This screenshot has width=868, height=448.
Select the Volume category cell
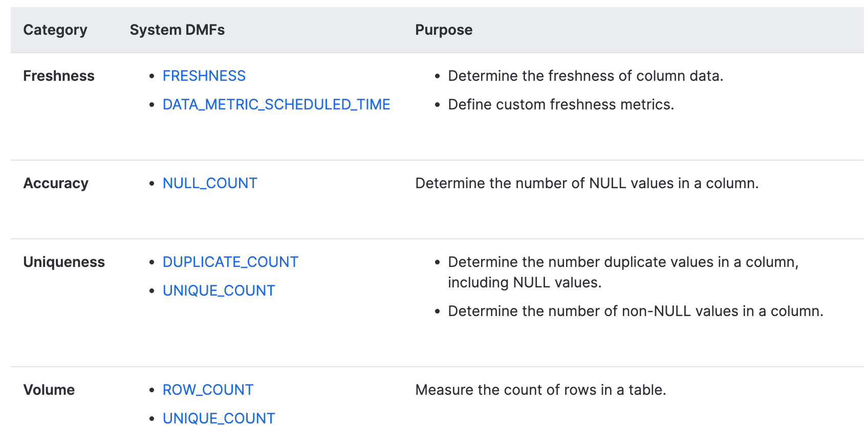tap(49, 390)
